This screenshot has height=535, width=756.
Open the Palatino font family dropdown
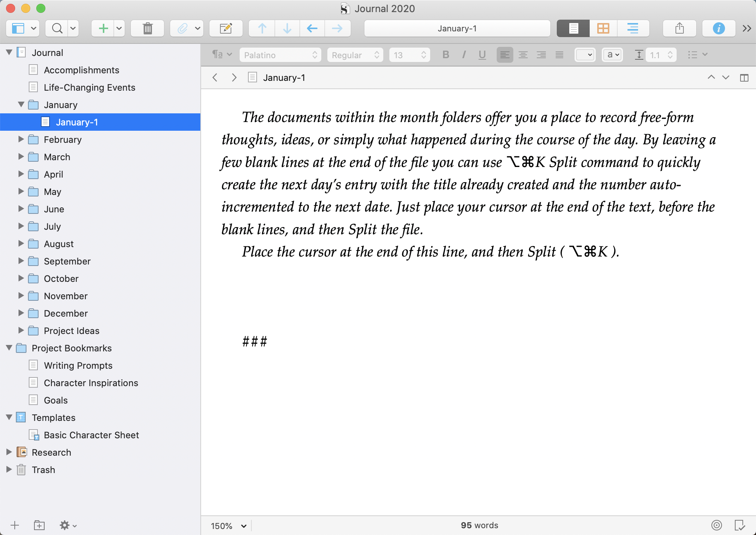[x=280, y=55]
